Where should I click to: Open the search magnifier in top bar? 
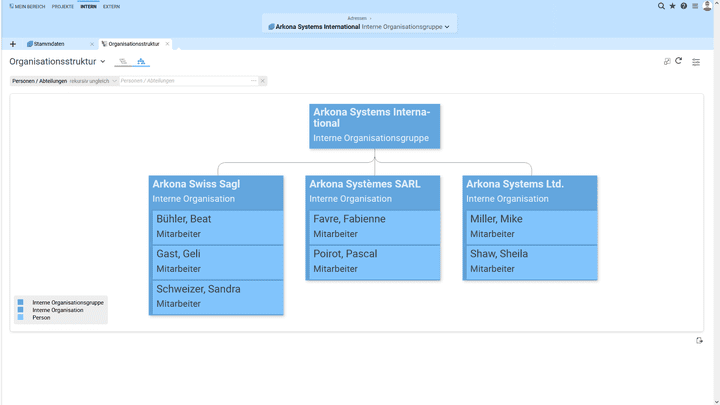pos(661,6)
